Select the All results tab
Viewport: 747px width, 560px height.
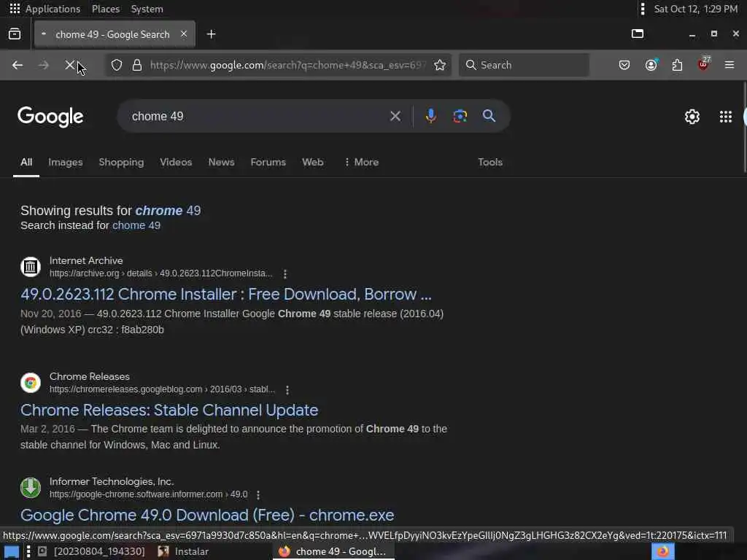tap(26, 163)
